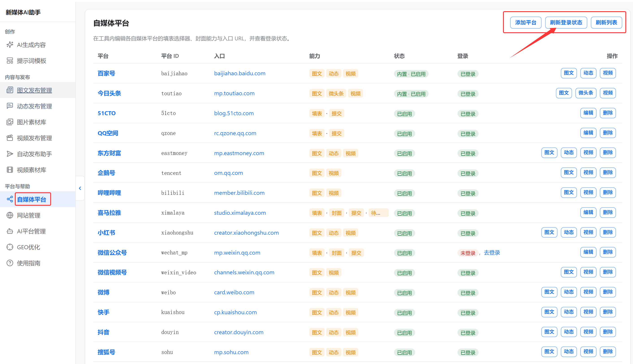Click the 今日头条 platform name
Screen dimensions: 633x364
click(x=109, y=93)
